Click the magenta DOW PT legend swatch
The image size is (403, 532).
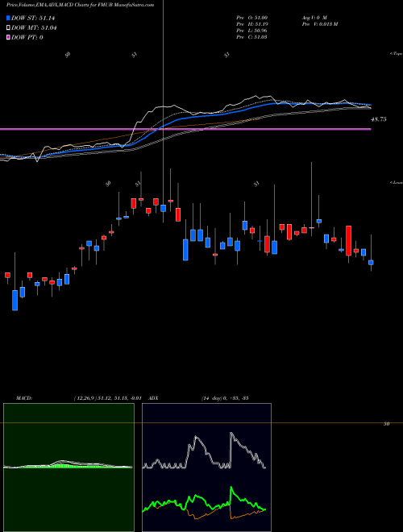9,37
